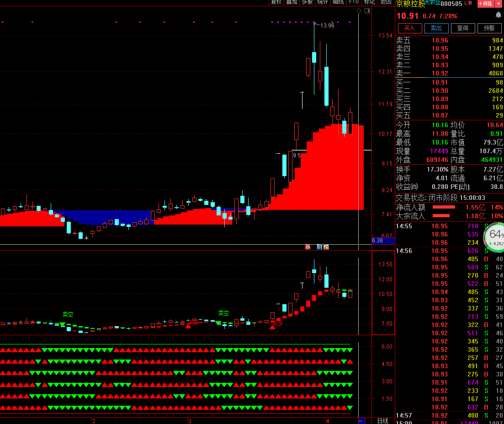This screenshot has height=424, width=504.
Task: Click the L R margin marker
Action: pos(468,3)
